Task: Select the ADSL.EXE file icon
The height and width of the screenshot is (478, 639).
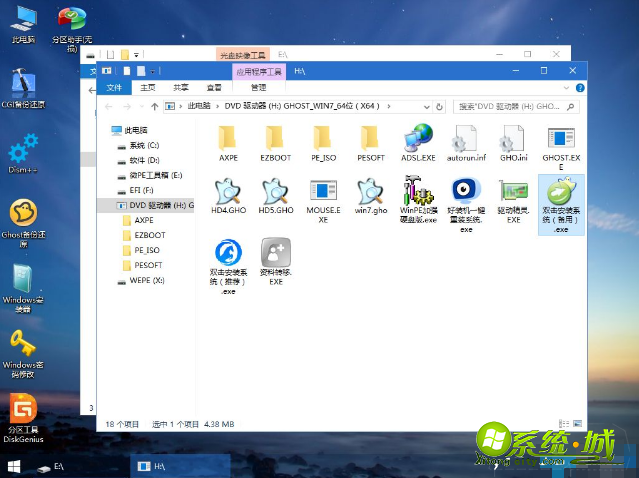Action: [418, 143]
